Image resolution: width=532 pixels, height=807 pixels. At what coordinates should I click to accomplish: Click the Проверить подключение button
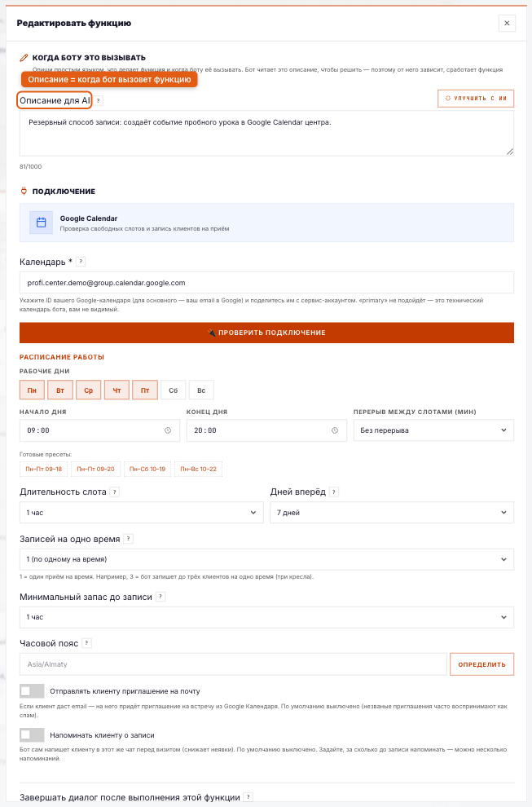tap(266, 333)
